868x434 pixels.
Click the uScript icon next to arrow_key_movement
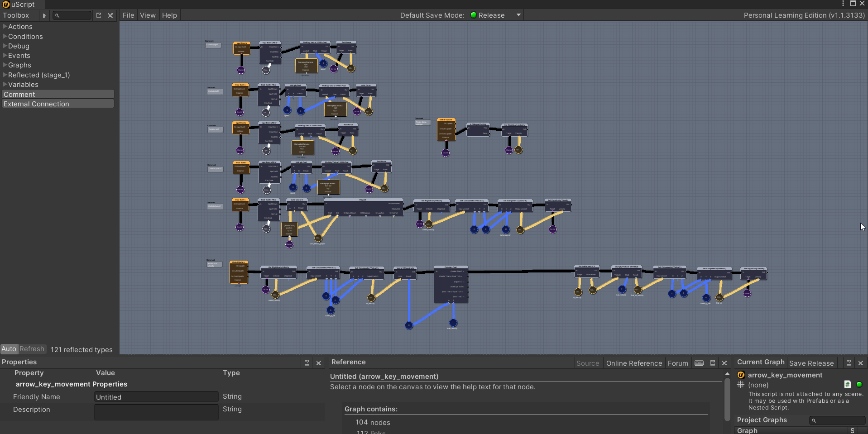(741, 375)
